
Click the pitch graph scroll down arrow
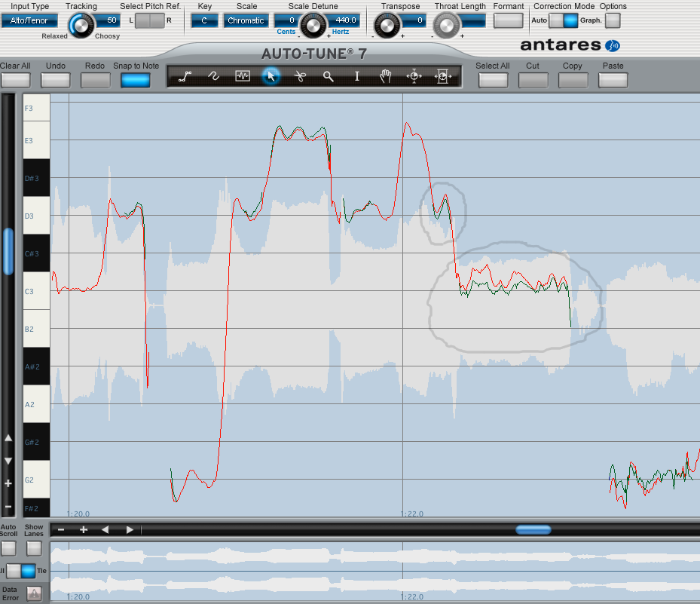[8, 461]
